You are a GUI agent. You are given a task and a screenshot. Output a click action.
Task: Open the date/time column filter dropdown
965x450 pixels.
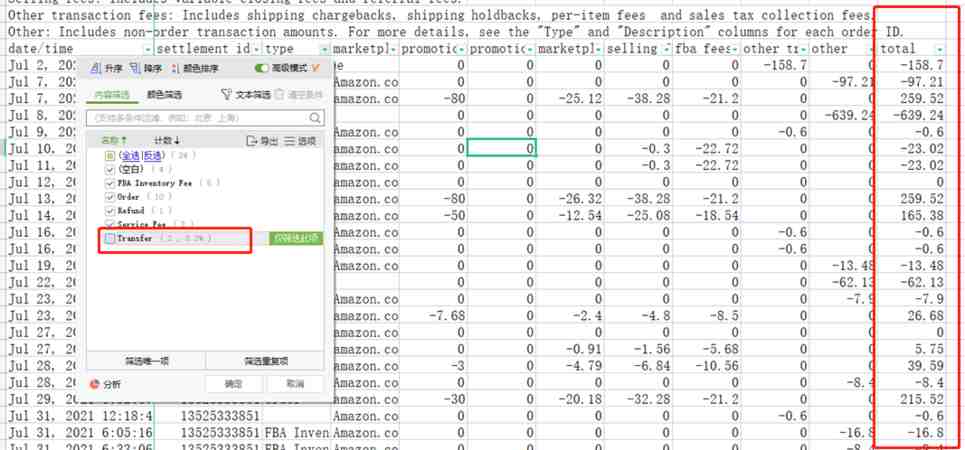pos(147,49)
